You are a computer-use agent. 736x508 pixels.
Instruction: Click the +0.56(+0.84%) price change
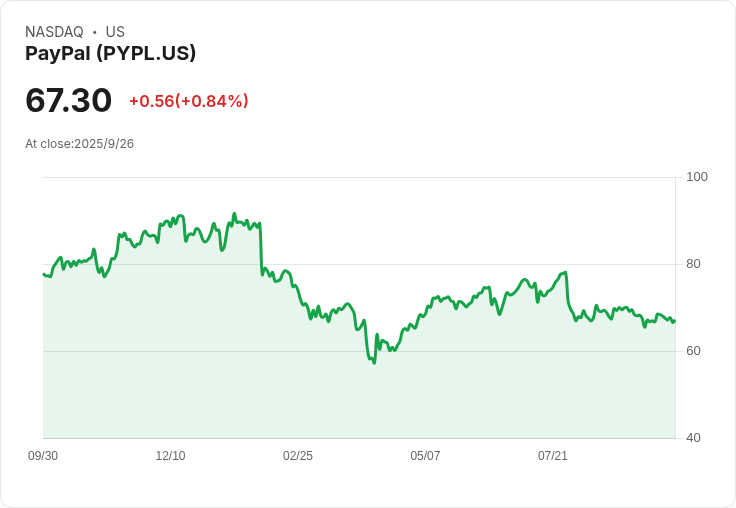189,101
